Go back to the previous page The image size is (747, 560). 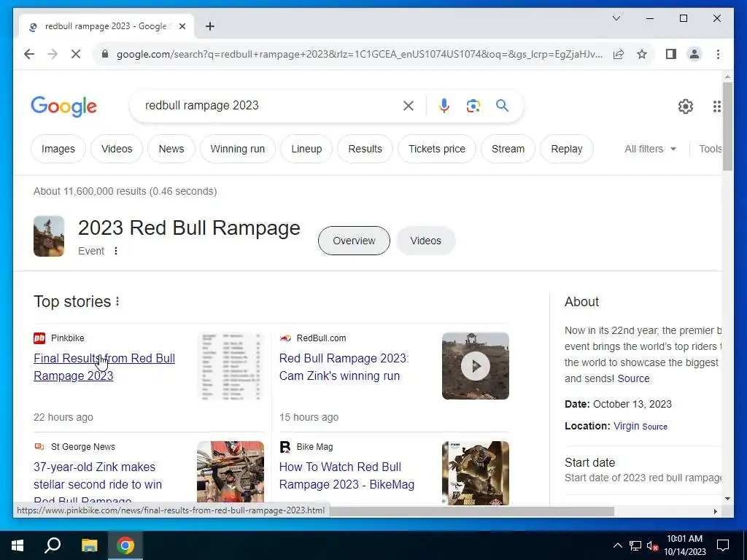29,54
